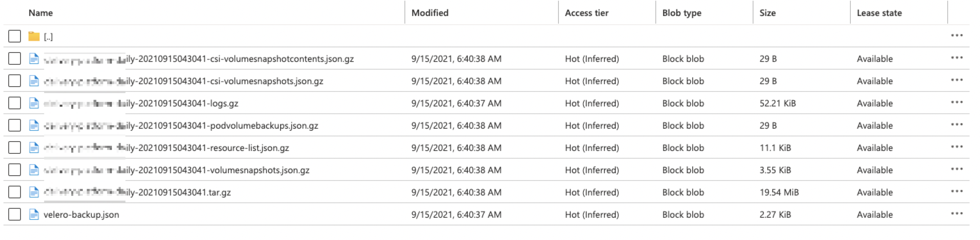Check the checkbox for velero-backup.json
This screenshot has height=240, width=980.
15,215
